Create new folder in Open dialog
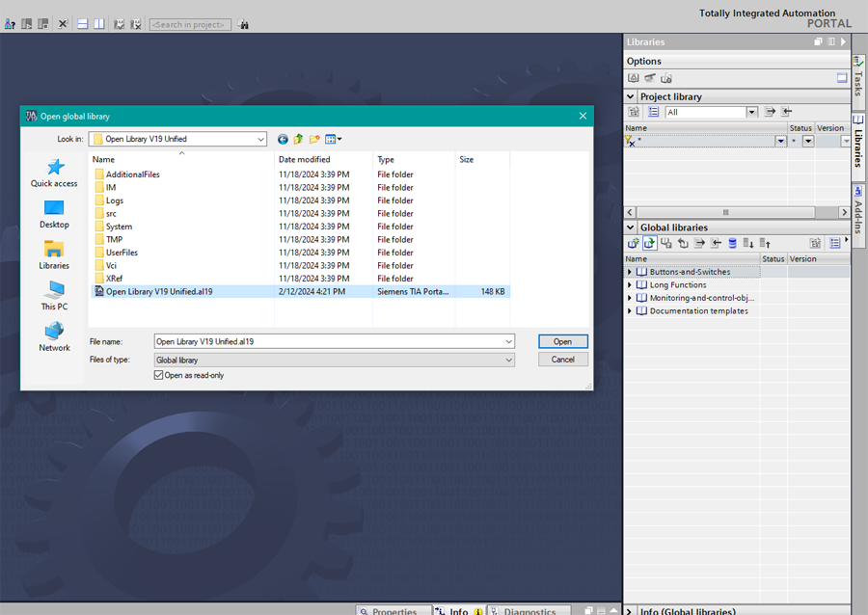 tap(314, 140)
